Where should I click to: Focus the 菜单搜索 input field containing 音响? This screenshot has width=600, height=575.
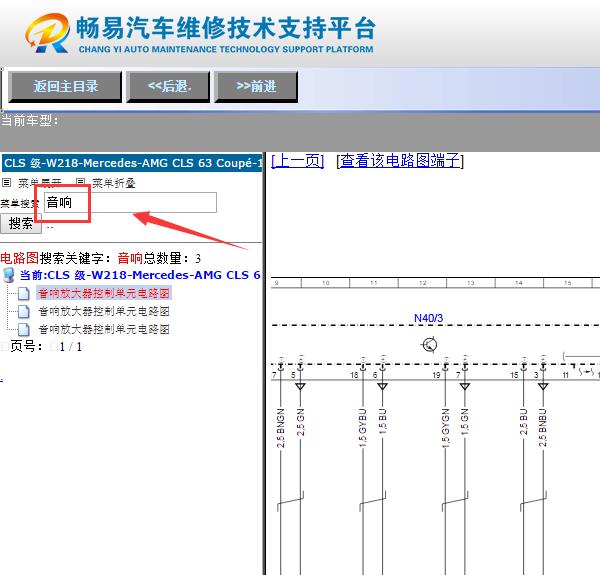[x=130, y=202]
